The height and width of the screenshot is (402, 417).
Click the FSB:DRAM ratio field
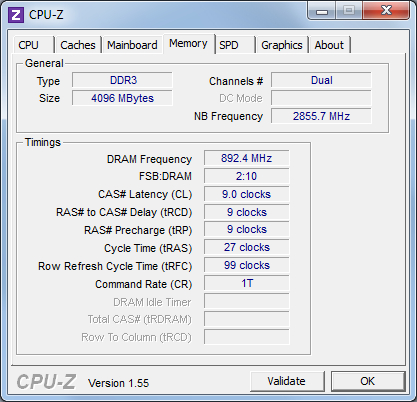click(246, 176)
